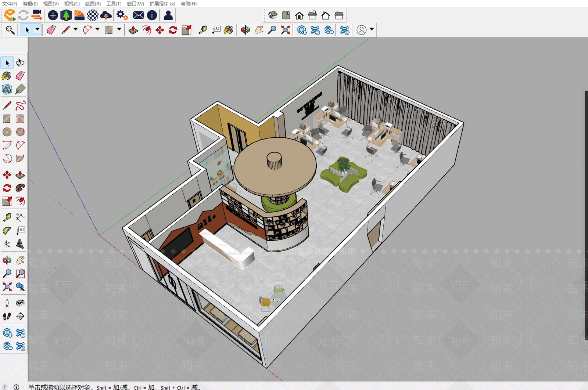Click the Push/Pull tool in top toolbar
Screen dimensions: 588x390
[133, 30]
